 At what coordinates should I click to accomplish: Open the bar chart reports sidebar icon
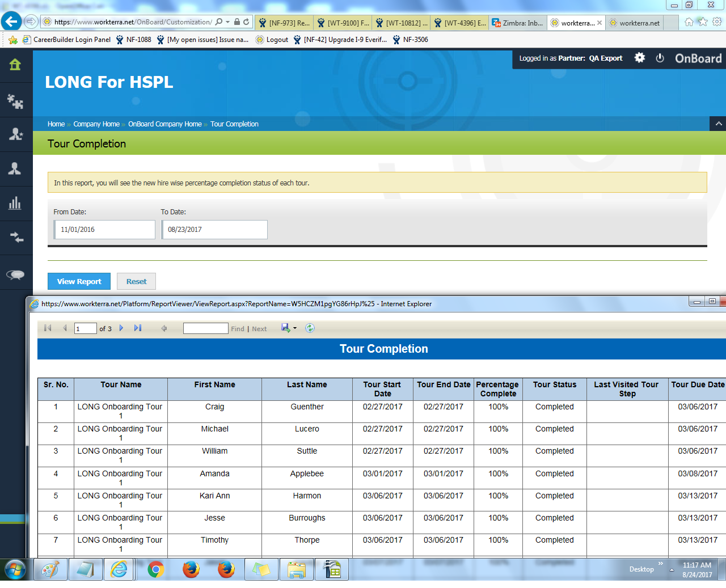[x=15, y=203]
